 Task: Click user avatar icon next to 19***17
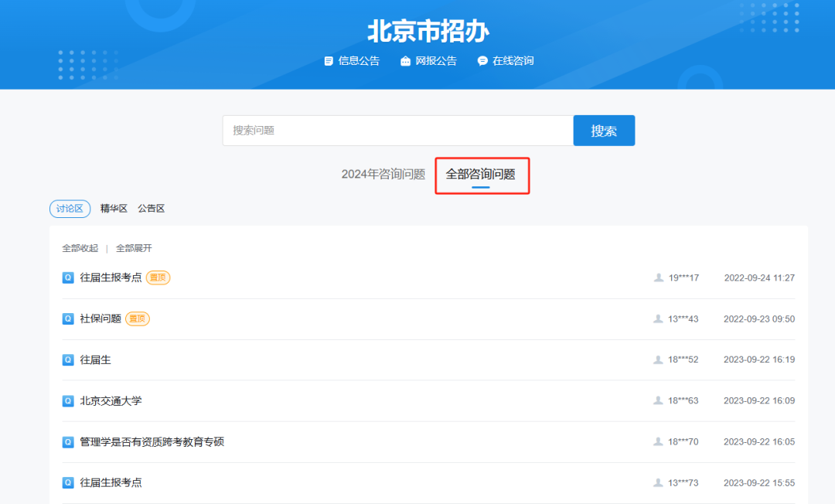tap(659, 278)
